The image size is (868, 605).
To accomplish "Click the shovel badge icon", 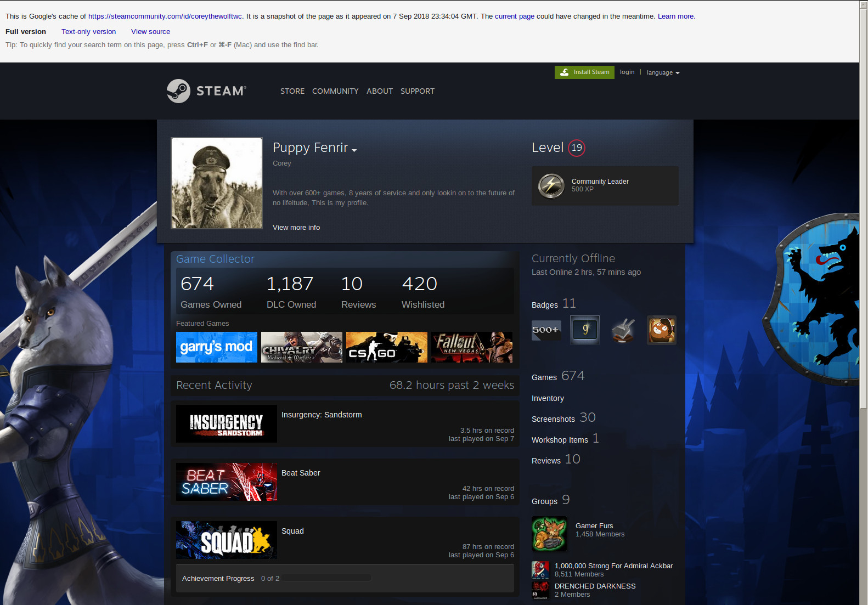I will (623, 330).
